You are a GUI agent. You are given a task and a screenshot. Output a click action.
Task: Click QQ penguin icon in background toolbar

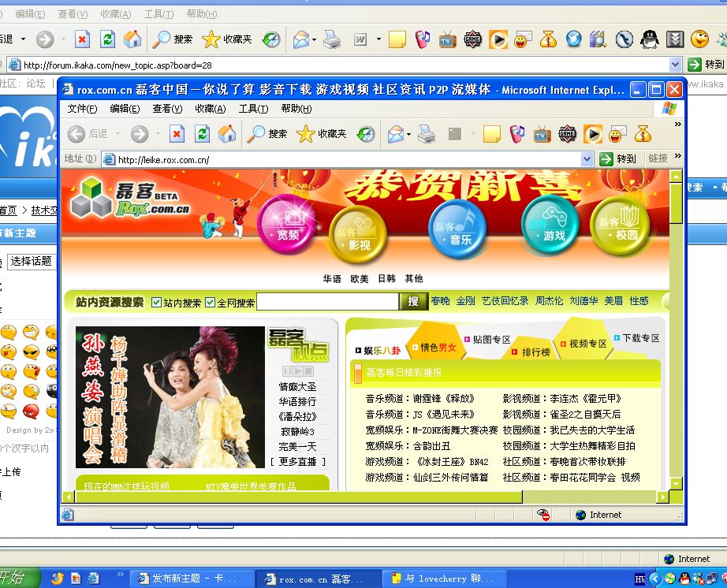click(649, 39)
